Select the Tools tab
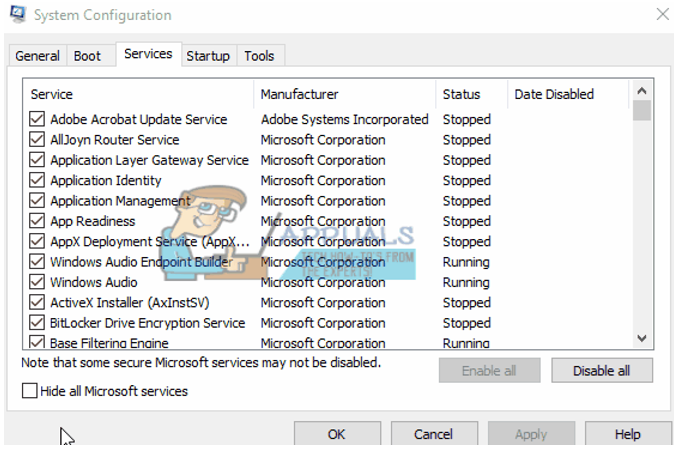This screenshot has height=450, width=674. point(259,56)
